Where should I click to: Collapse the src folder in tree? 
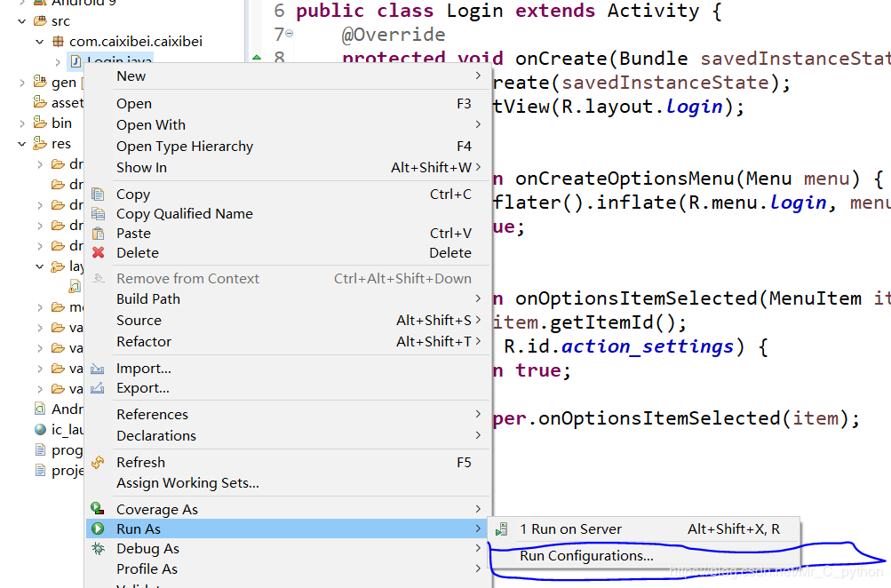(20, 20)
